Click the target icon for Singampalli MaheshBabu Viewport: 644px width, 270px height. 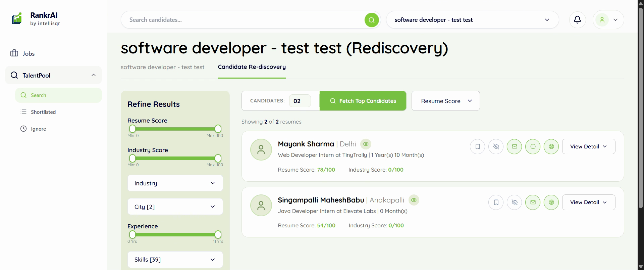point(551,202)
